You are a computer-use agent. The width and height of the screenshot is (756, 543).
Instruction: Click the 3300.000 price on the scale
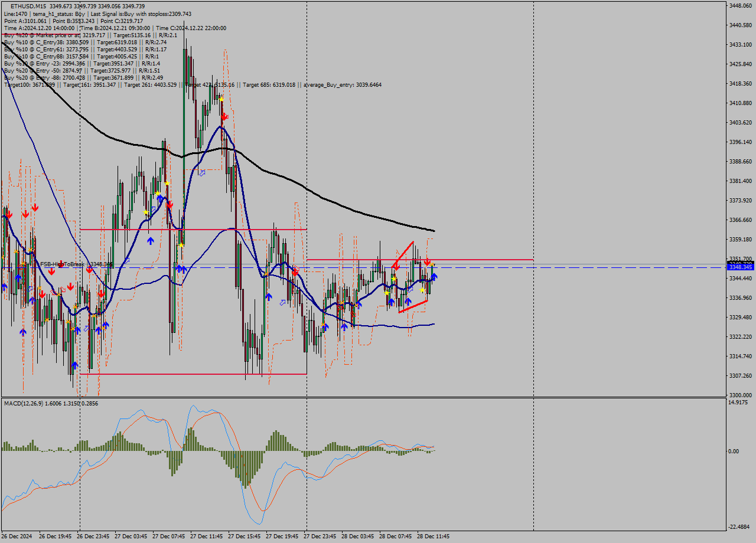(x=740, y=395)
